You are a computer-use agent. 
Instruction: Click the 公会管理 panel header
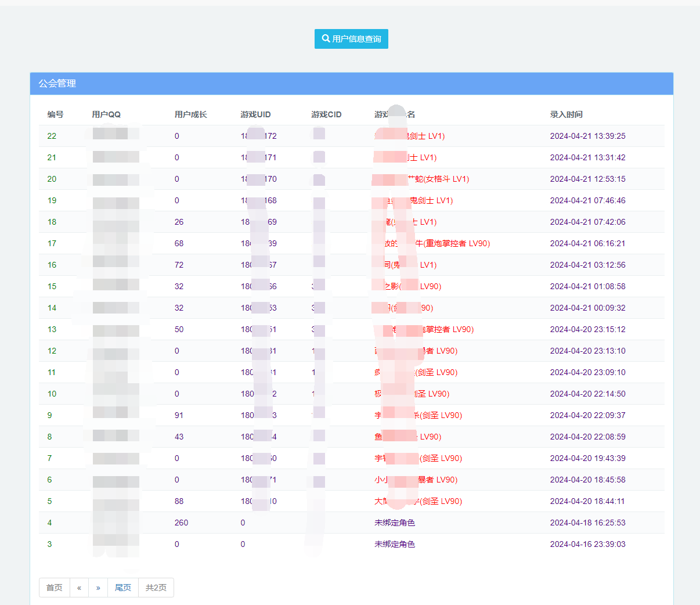tap(57, 84)
